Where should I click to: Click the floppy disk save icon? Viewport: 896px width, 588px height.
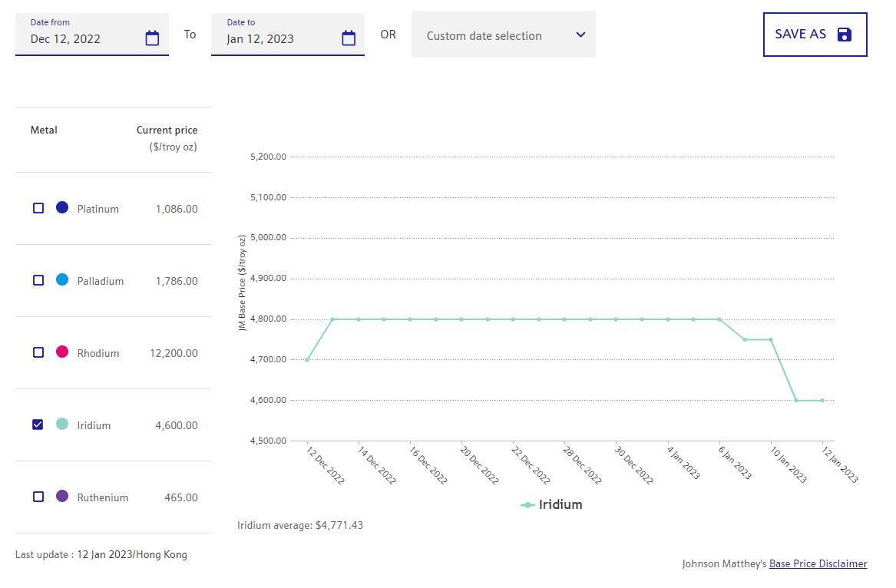point(845,35)
